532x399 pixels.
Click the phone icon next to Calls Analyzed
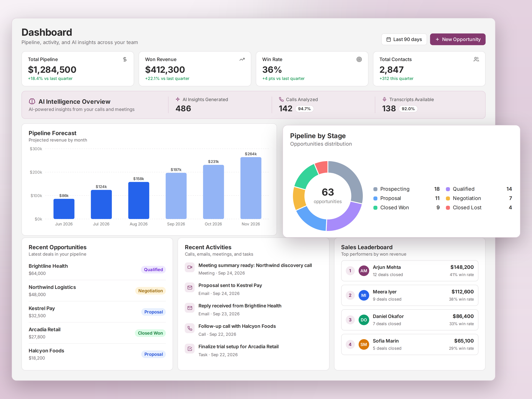pyautogui.click(x=281, y=99)
